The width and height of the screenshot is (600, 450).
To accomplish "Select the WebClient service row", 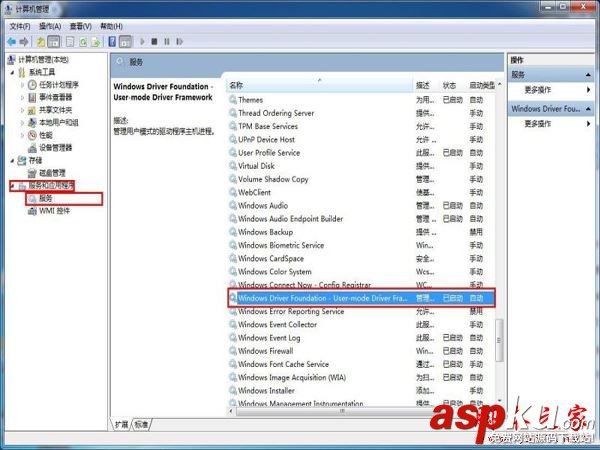I will point(361,192).
